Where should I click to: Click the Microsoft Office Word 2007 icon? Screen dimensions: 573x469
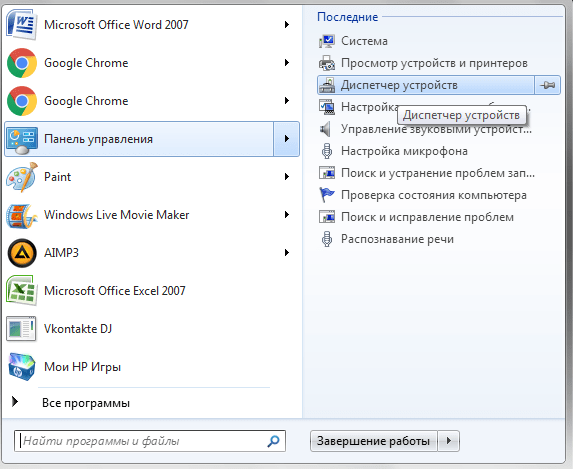click(22, 24)
